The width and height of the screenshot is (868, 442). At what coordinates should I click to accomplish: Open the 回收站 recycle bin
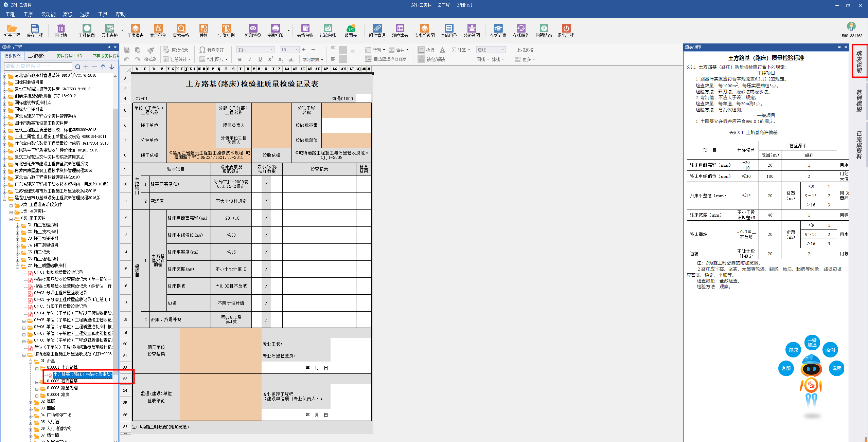61,31
